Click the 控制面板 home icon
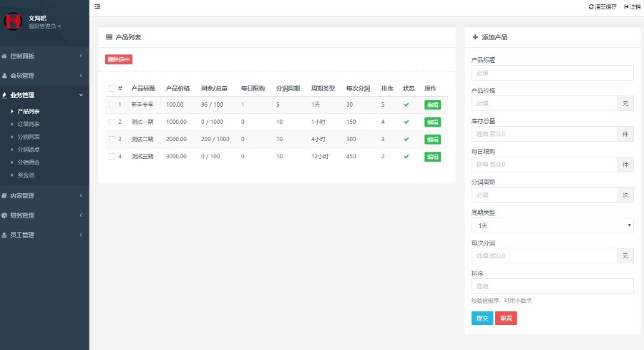This screenshot has width=644, height=350. pos(5,56)
